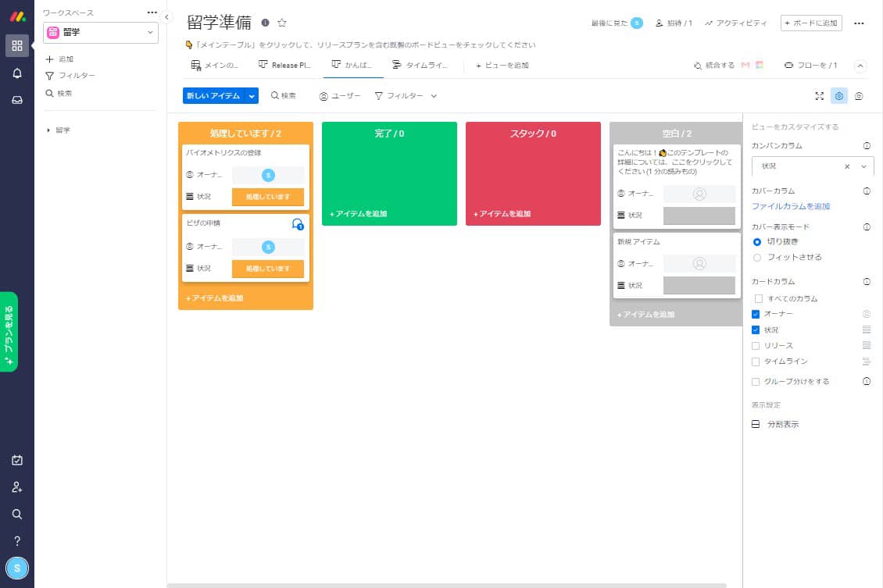Open the search everything magnifier in sidebar
The image size is (883, 588).
pos(17,515)
